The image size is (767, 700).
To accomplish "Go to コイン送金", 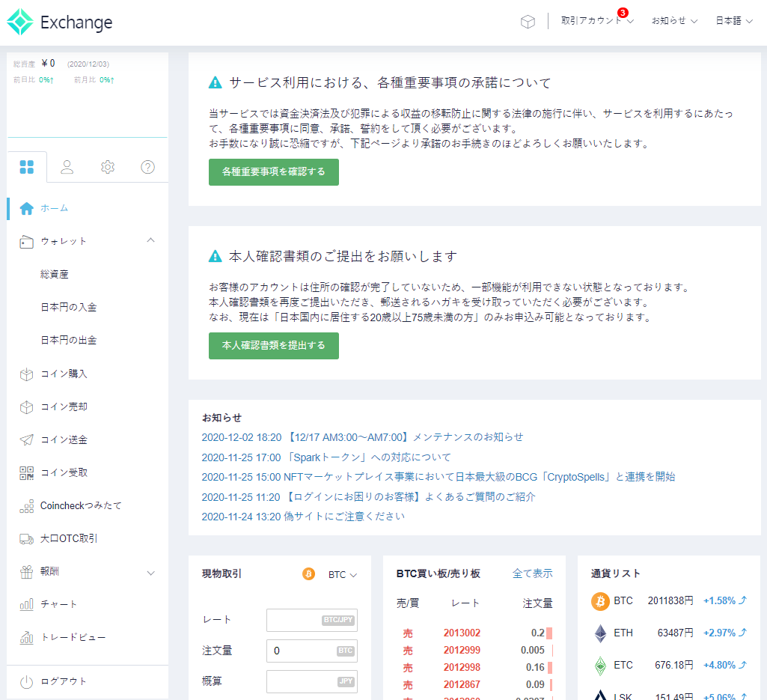I will point(64,440).
